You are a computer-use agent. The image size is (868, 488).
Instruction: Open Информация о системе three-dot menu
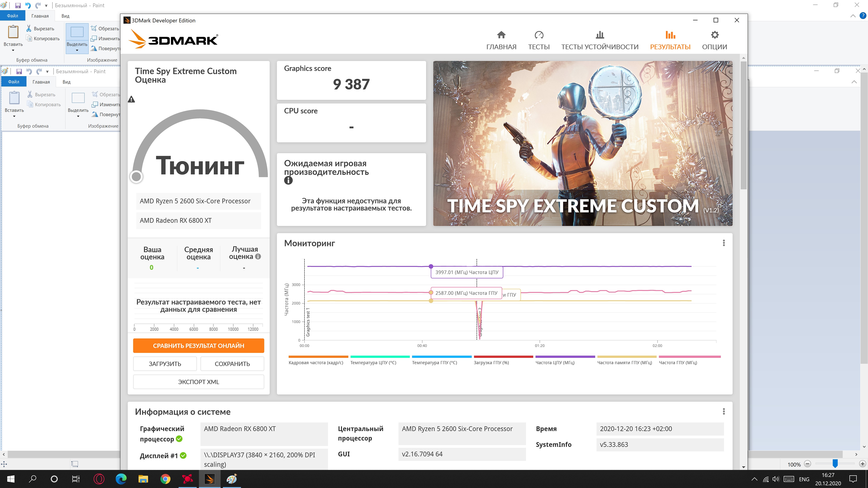click(x=723, y=412)
